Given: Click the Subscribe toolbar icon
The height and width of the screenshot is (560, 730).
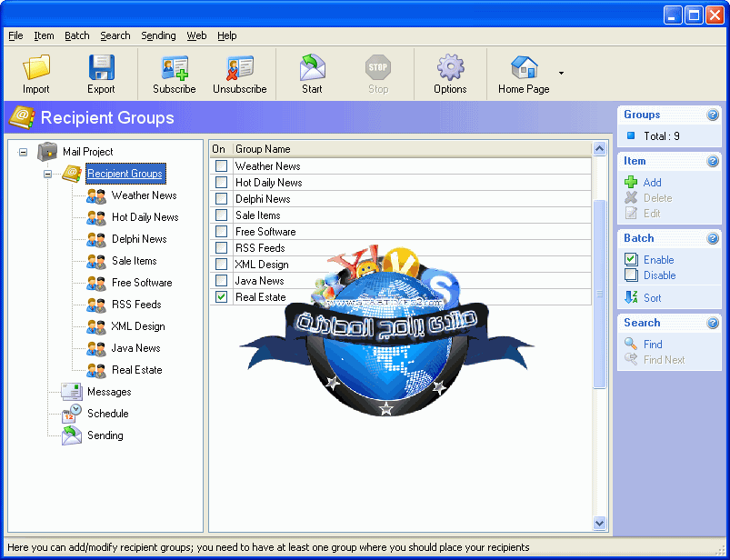Looking at the screenshot, I should click(175, 68).
